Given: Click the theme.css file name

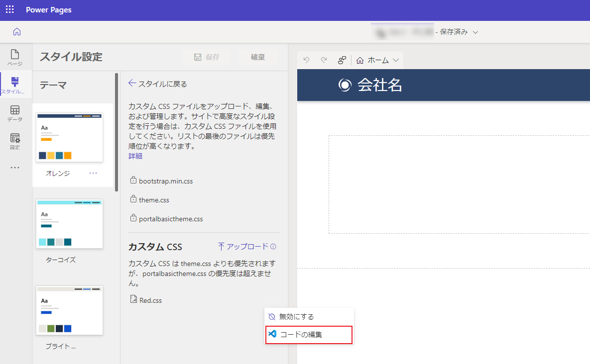Looking at the screenshot, I should click(x=154, y=200).
